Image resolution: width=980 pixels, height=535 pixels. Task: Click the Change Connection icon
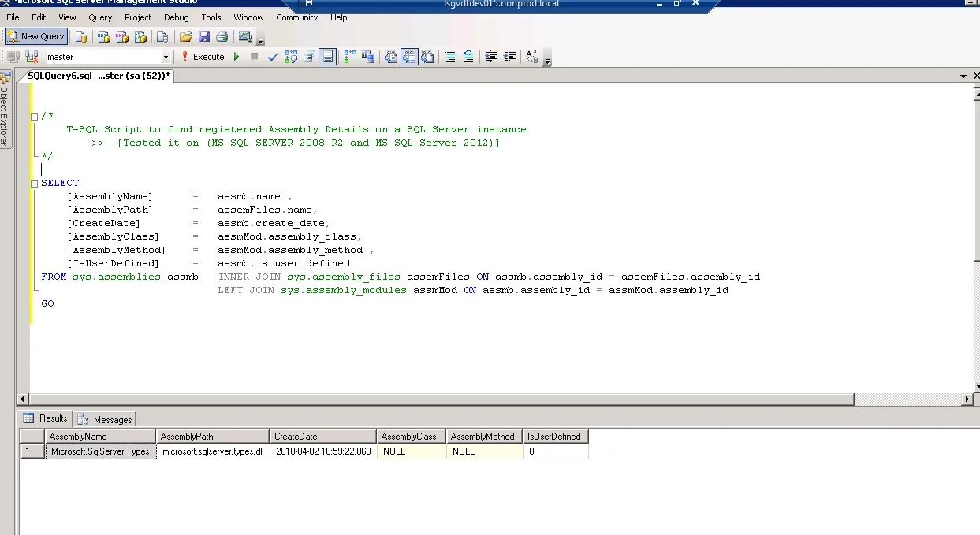tap(32, 57)
